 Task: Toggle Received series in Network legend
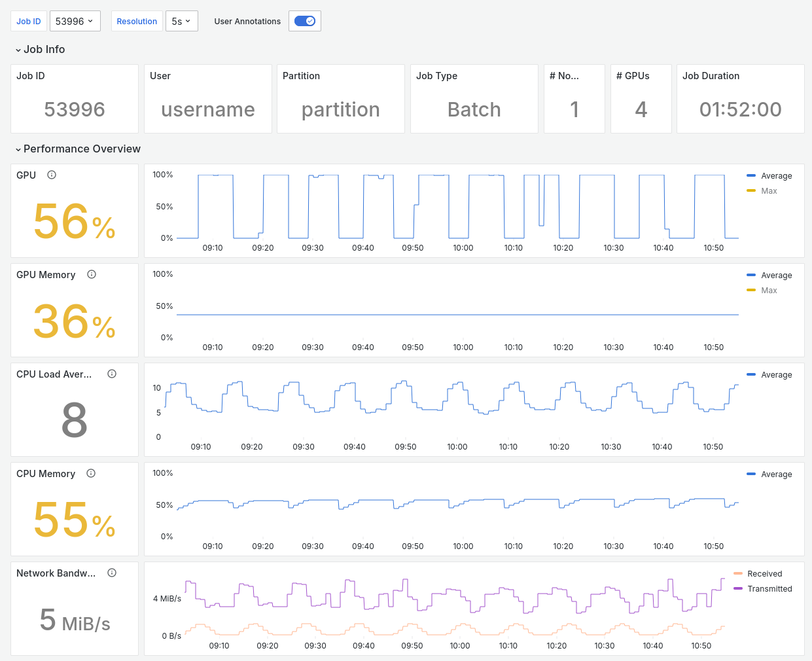click(x=765, y=574)
